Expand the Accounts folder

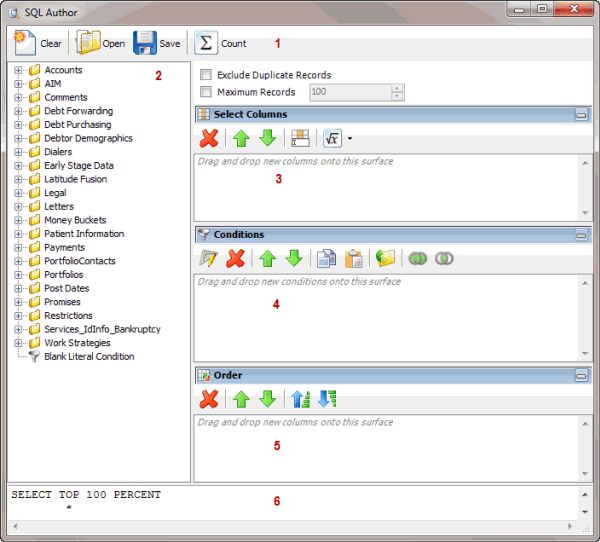pyautogui.click(x=18, y=70)
